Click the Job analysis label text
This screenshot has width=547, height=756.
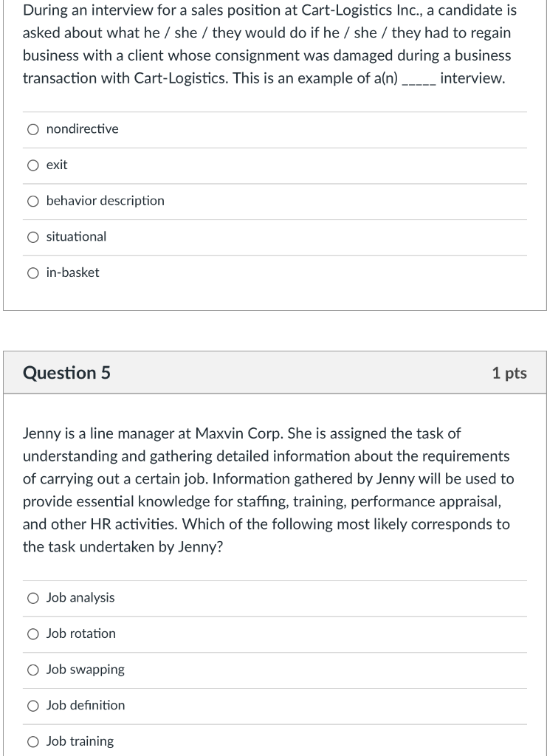(x=80, y=597)
